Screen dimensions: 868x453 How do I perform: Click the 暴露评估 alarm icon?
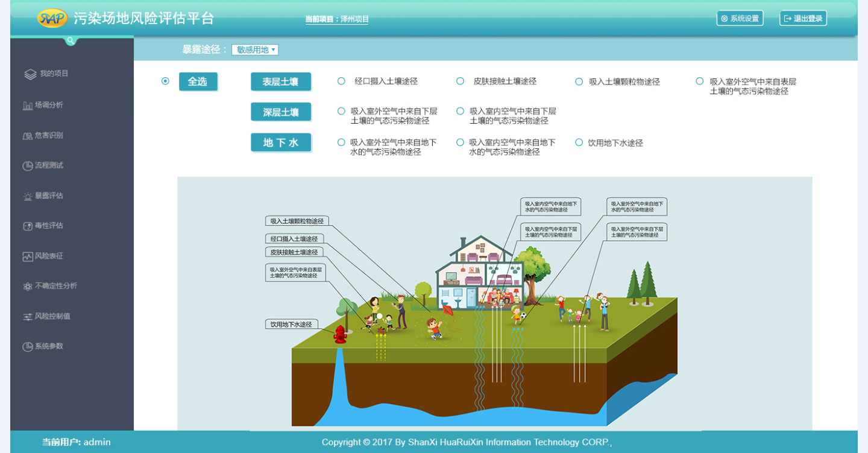[x=28, y=196]
